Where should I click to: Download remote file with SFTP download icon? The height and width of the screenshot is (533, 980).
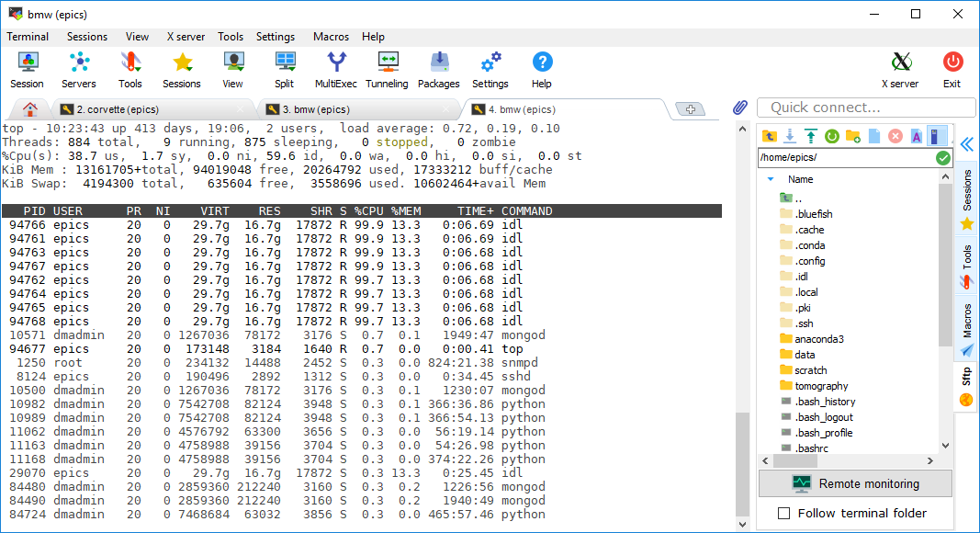click(790, 136)
